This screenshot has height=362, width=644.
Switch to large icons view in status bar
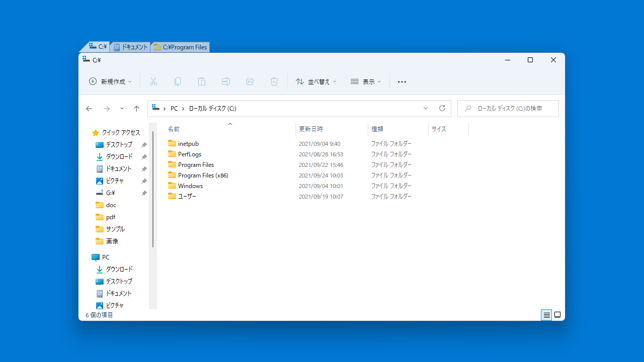(557, 315)
